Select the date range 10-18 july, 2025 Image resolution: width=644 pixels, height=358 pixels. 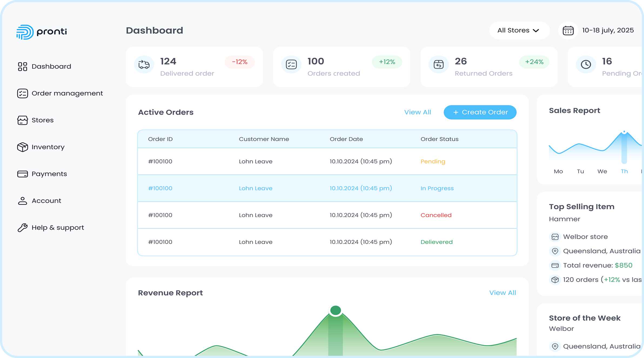coord(608,30)
